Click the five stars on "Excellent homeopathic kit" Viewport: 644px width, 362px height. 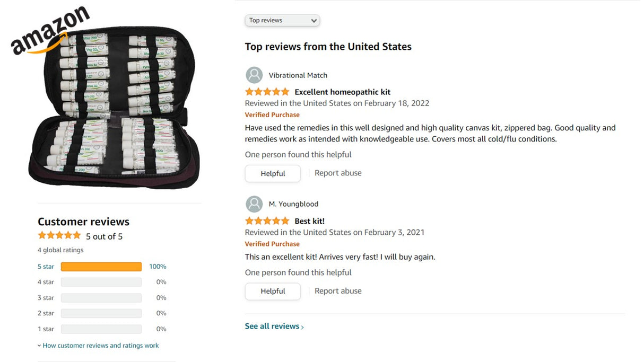point(267,91)
